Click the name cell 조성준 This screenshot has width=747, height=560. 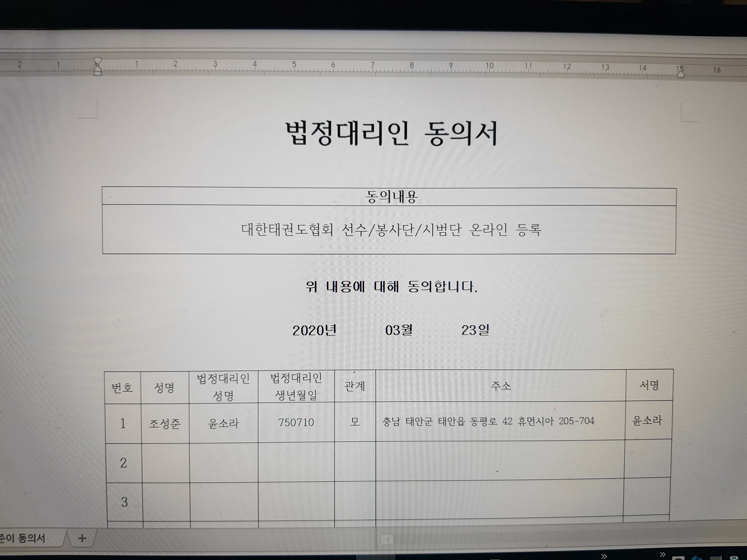(165, 423)
